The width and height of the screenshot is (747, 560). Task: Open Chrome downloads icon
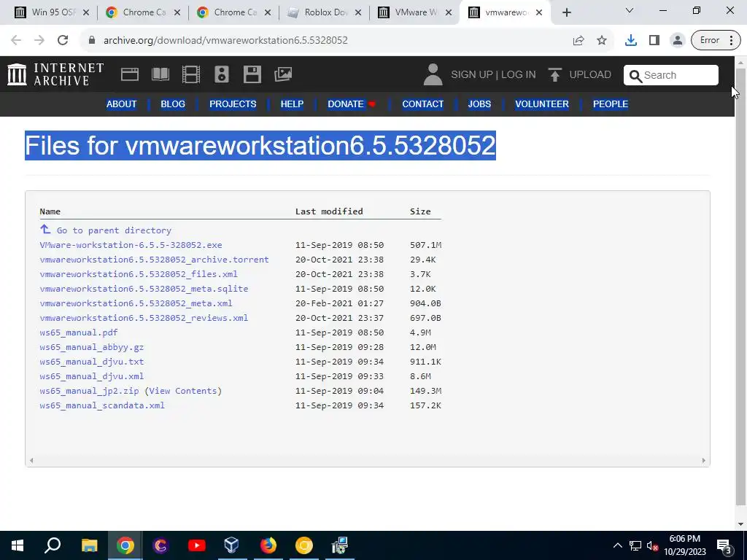(631, 40)
